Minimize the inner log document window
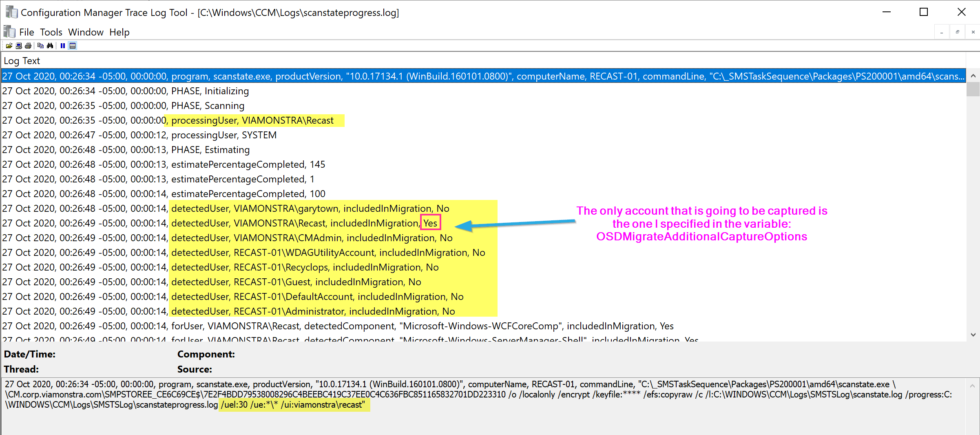This screenshot has height=435, width=980. pos(942,32)
